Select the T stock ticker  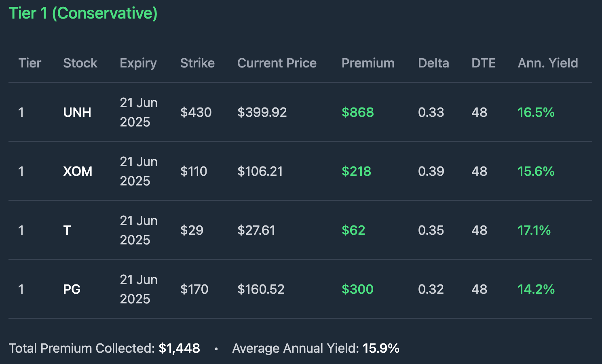(x=67, y=230)
